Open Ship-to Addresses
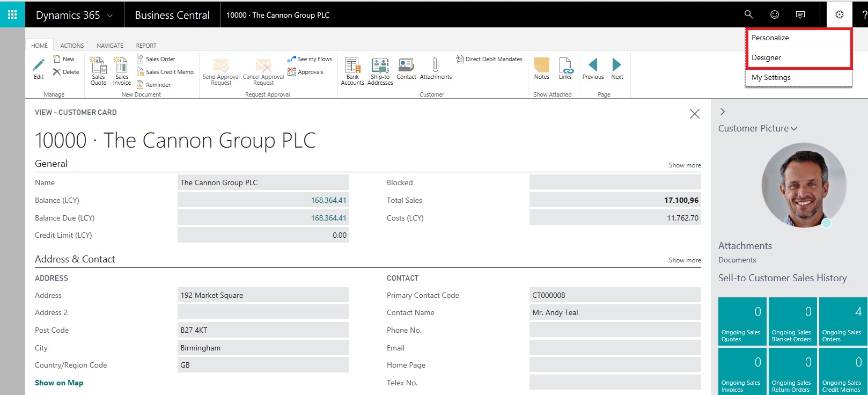This screenshot has height=395, width=868. tap(380, 71)
